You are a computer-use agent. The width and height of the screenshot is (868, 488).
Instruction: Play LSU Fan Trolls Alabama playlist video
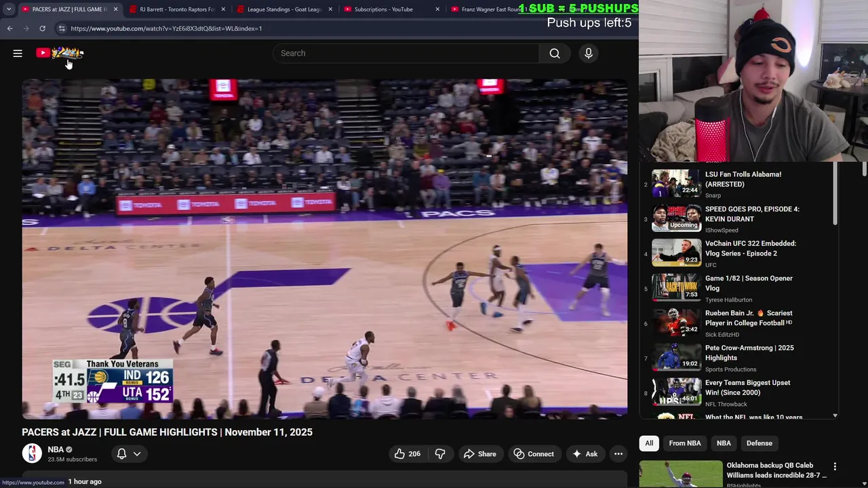(x=739, y=183)
